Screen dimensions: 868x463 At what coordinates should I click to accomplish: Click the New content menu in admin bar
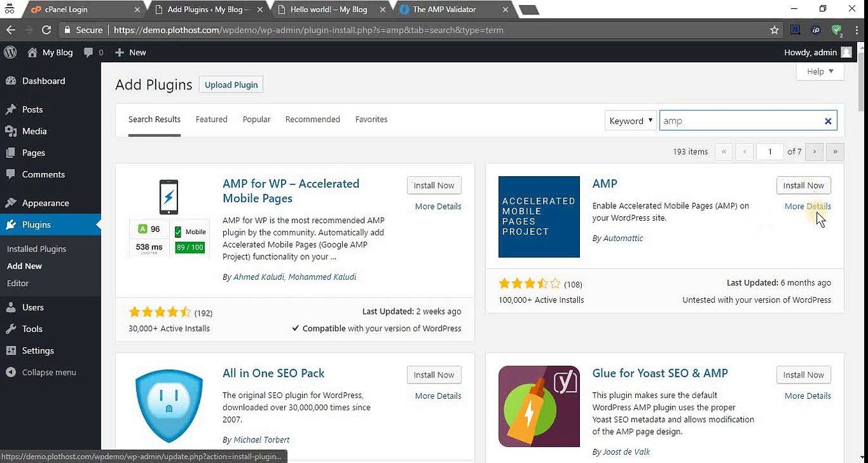click(x=131, y=53)
